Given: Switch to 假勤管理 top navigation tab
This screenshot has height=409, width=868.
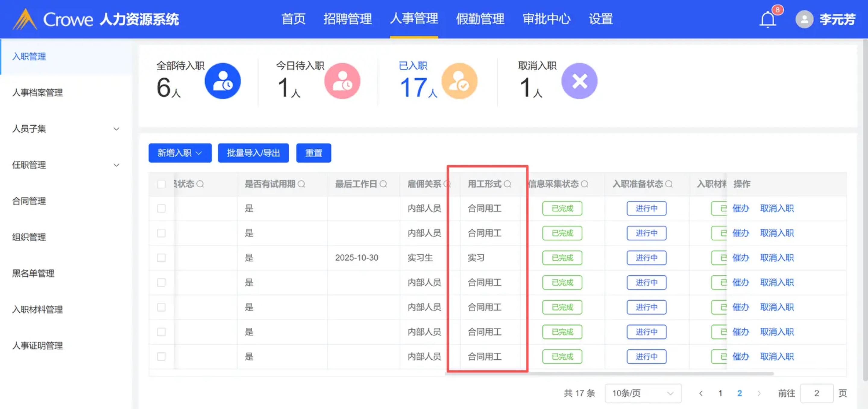Looking at the screenshot, I should coord(480,19).
